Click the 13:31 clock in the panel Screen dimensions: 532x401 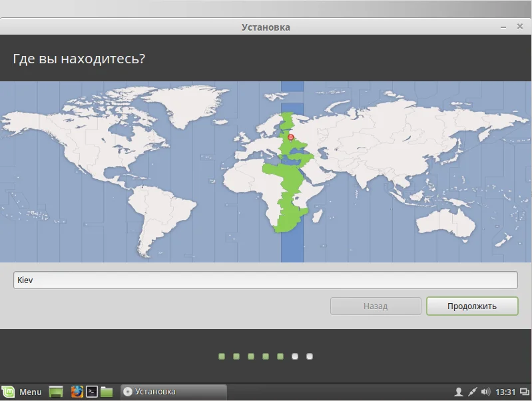pyautogui.click(x=505, y=392)
